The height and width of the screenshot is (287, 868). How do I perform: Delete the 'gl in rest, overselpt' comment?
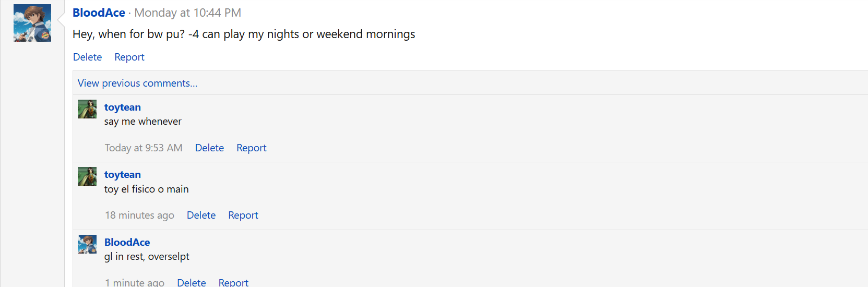192,282
